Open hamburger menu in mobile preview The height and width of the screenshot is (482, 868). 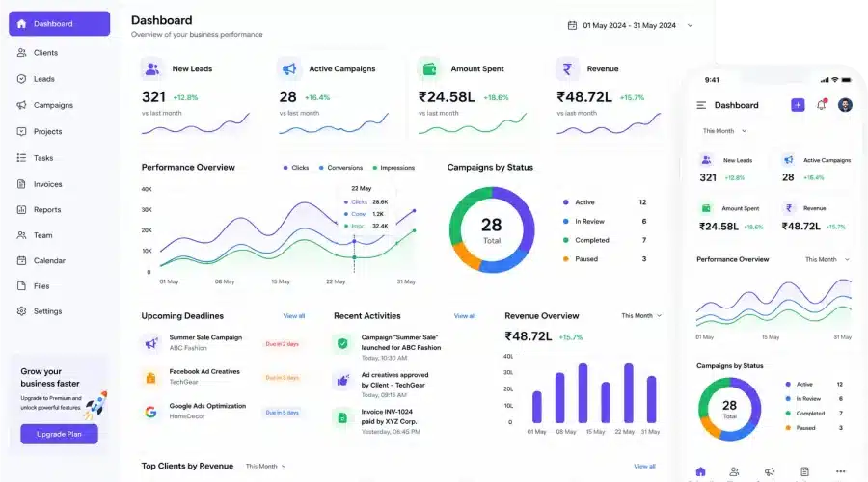click(x=701, y=105)
